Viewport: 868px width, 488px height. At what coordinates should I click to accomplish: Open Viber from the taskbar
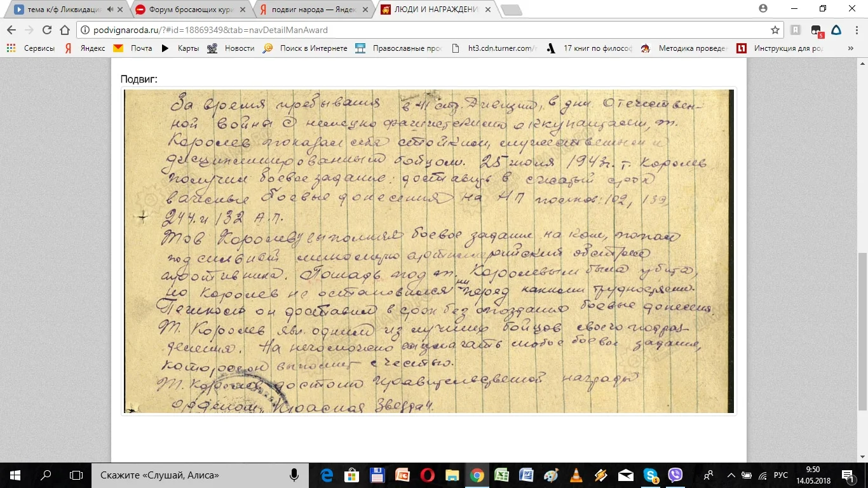tap(675, 475)
